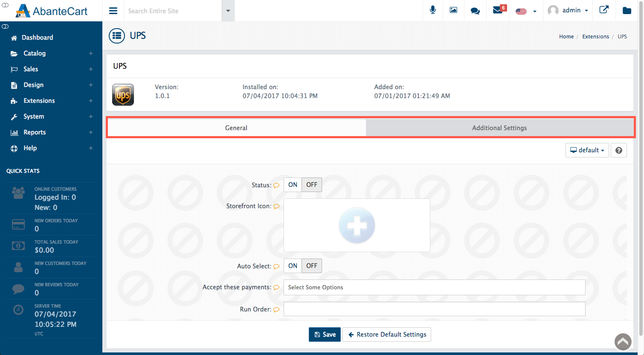The width and height of the screenshot is (644, 355).
Task: Select the General tab
Action: click(x=236, y=128)
